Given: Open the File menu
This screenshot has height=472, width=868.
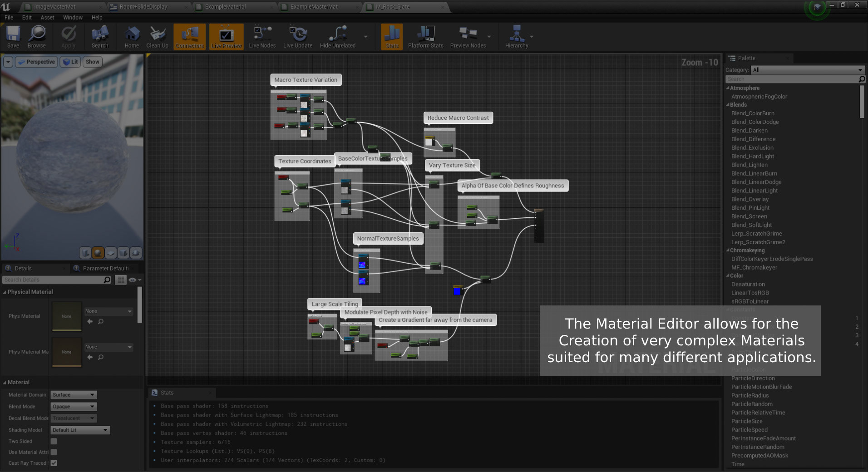Looking at the screenshot, I should click(x=9, y=17).
